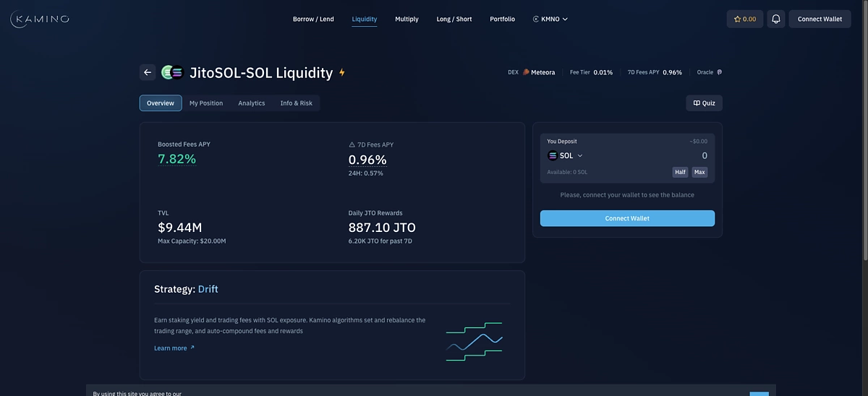Viewport: 868px width, 396px height.
Task: Click the 6.20K JTO for past 7D text
Action: pyautogui.click(x=380, y=241)
